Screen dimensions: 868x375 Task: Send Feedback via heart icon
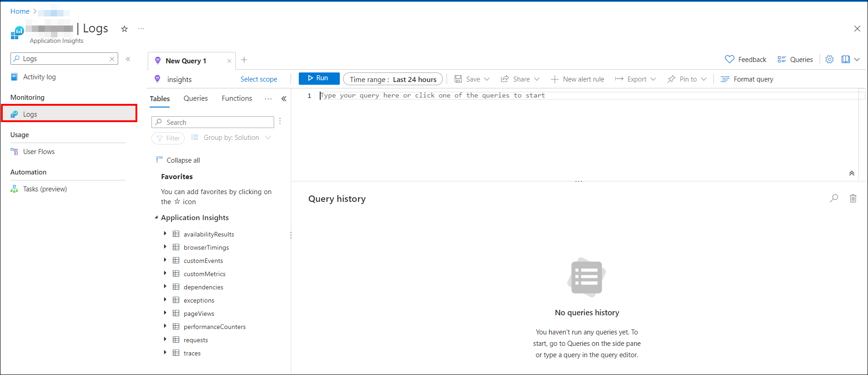pyautogui.click(x=745, y=60)
